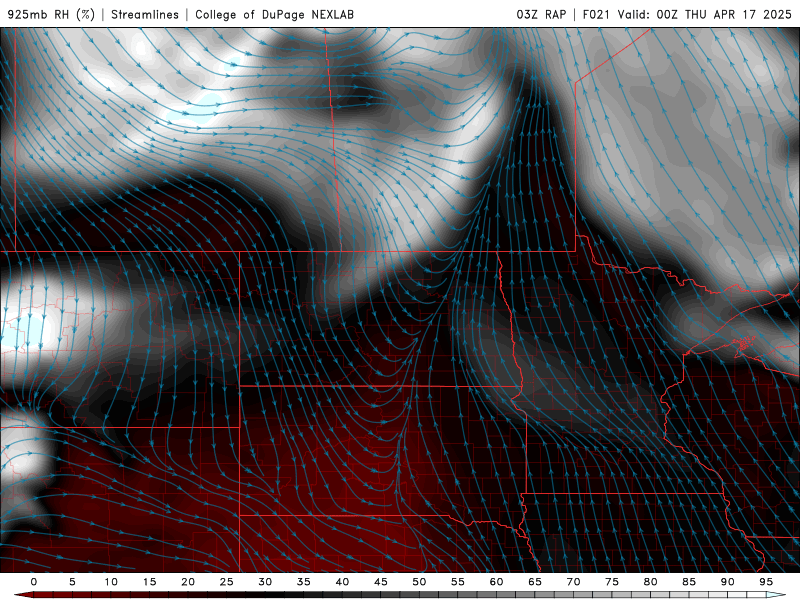Click the '95' value on the color scale
Viewport: 800px width, 600px height.
pos(766,582)
